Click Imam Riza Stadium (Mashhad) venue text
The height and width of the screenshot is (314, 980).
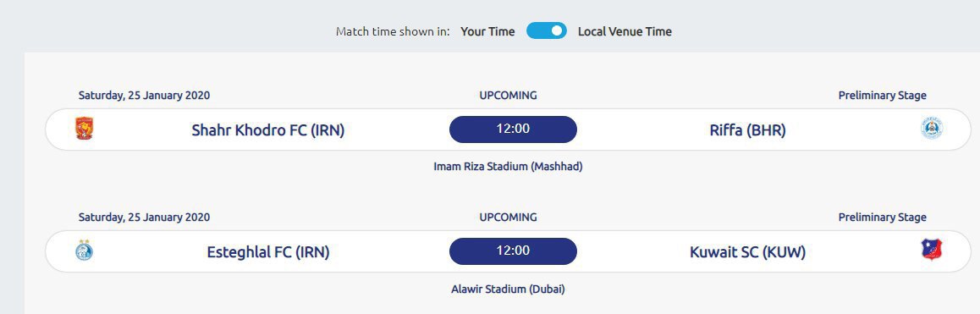pyautogui.click(x=508, y=167)
